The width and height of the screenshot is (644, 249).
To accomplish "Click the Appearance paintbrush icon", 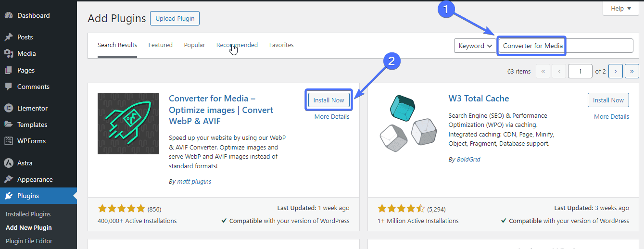I will (x=9, y=179).
